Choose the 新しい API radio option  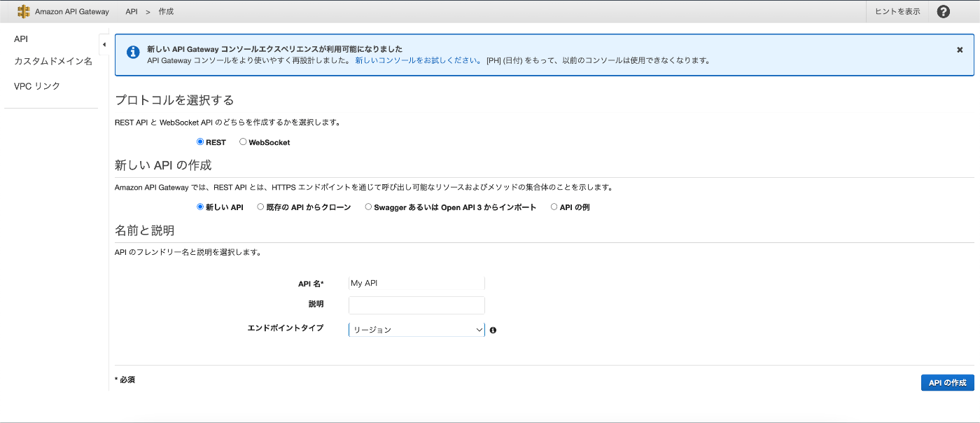(200, 207)
